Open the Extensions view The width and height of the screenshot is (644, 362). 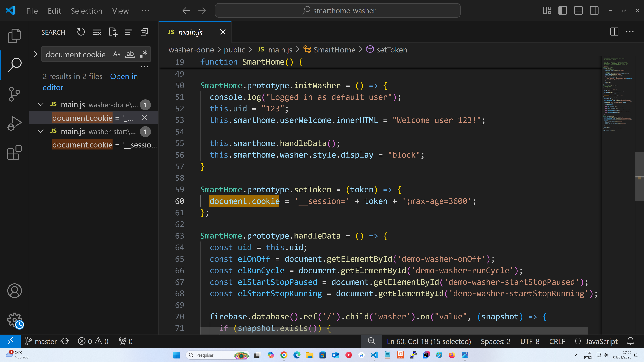(x=14, y=153)
